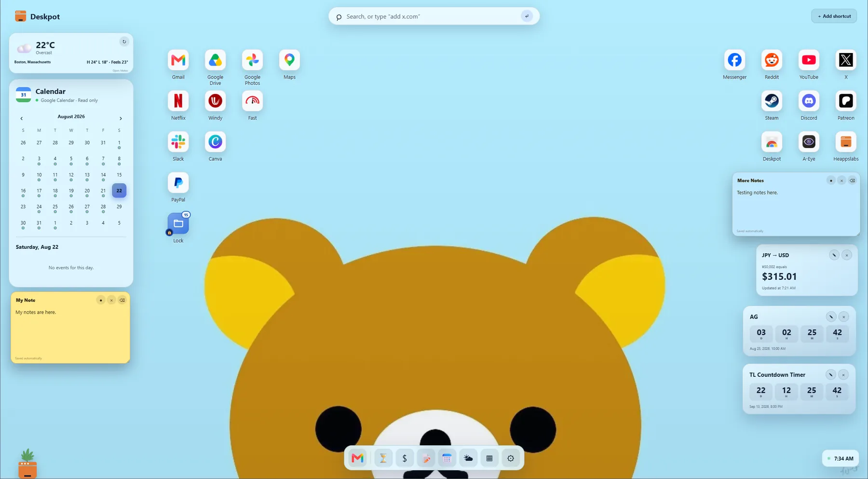Go to next month in Calendar
This screenshot has height=479, width=868.
pos(121,118)
